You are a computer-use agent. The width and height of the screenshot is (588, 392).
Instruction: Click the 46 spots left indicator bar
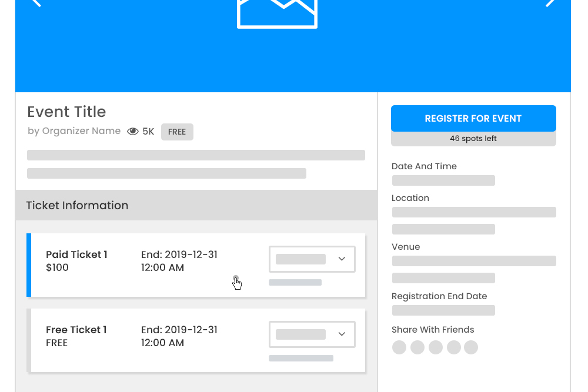(473, 138)
